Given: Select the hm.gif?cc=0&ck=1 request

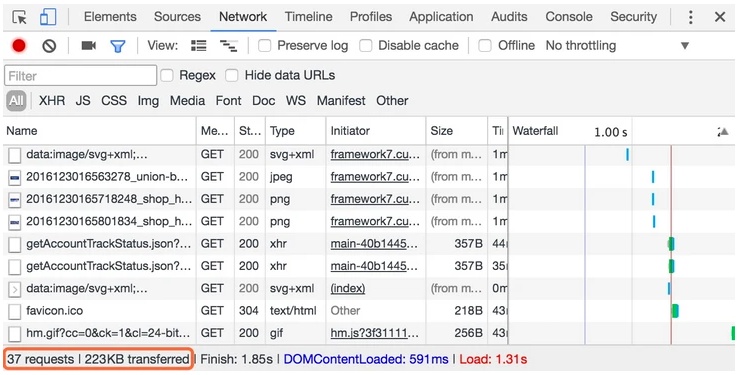Looking at the screenshot, I should click(369, 333).
